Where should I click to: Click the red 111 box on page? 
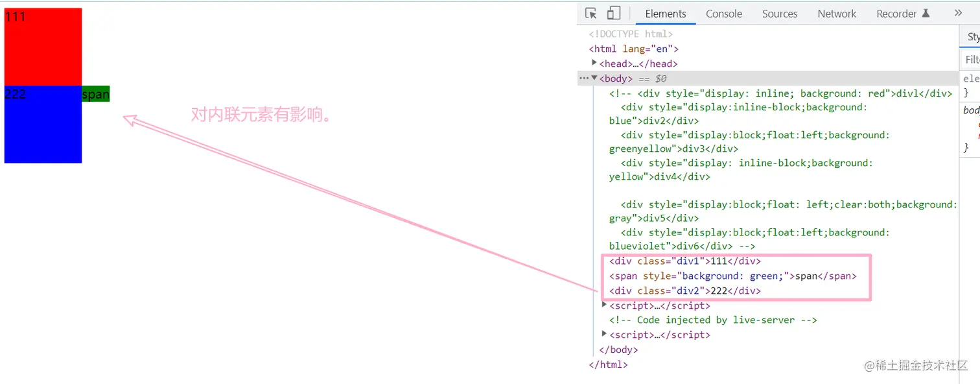click(x=43, y=47)
